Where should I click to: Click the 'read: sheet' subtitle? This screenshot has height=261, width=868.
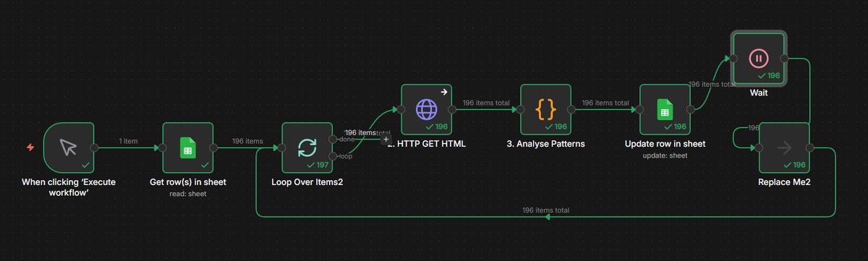[187, 194]
